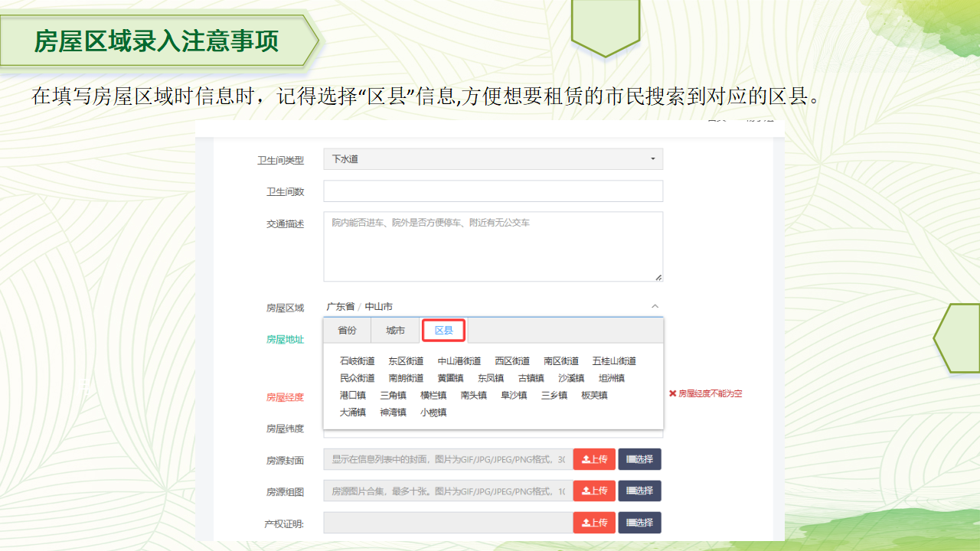Click the 上传 button for 房源组图
The width and height of the screenshot is (980, 551).
click(594, 491)
